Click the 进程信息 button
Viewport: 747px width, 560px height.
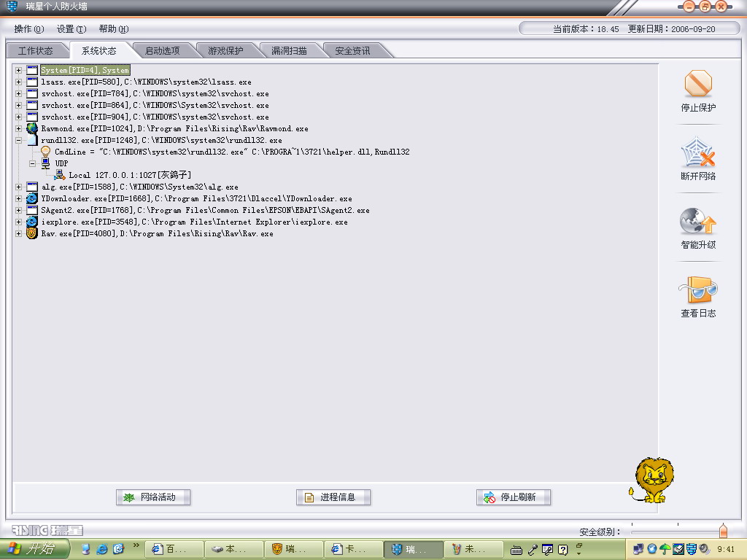(333, 497)
